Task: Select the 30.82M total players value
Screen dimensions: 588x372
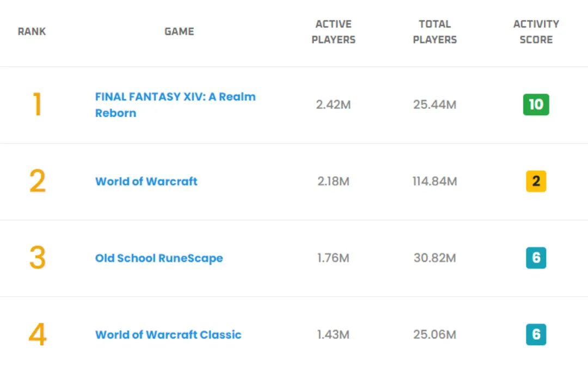Action: [434, 258]
